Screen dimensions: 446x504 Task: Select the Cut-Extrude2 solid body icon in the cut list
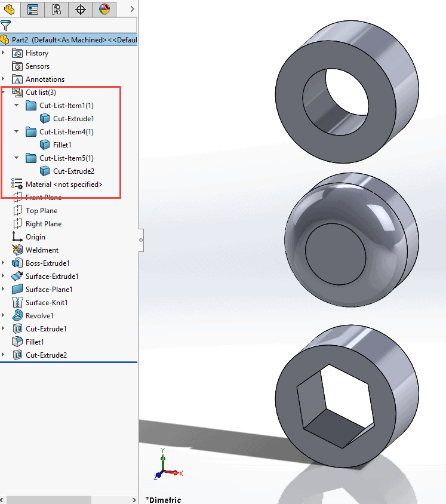pos(45,171)
